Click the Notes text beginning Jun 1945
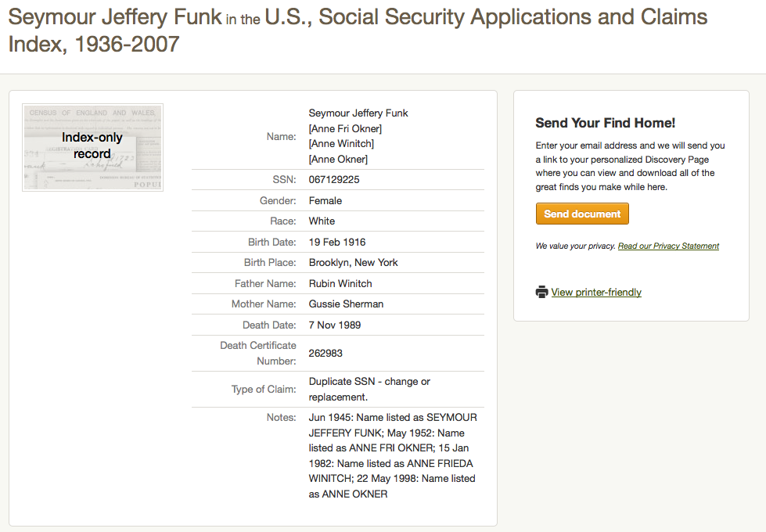766x532 pixels. point(393,456)
